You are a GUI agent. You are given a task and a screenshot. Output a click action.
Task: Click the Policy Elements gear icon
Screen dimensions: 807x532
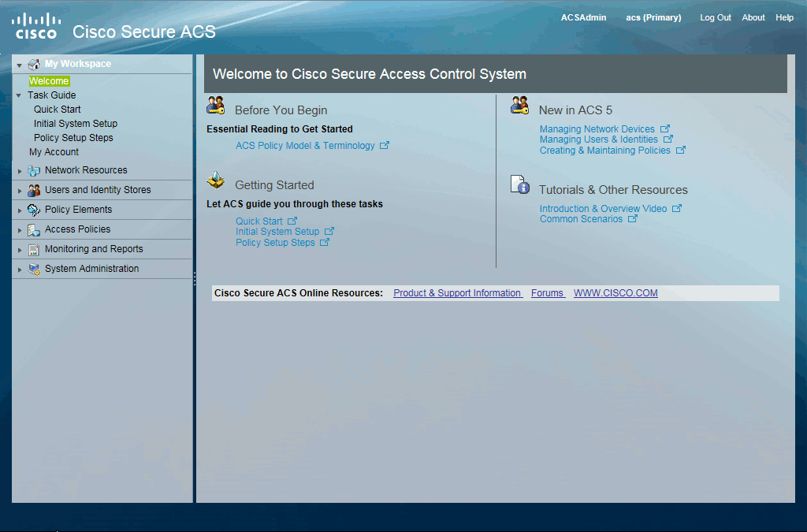(32, 210)
